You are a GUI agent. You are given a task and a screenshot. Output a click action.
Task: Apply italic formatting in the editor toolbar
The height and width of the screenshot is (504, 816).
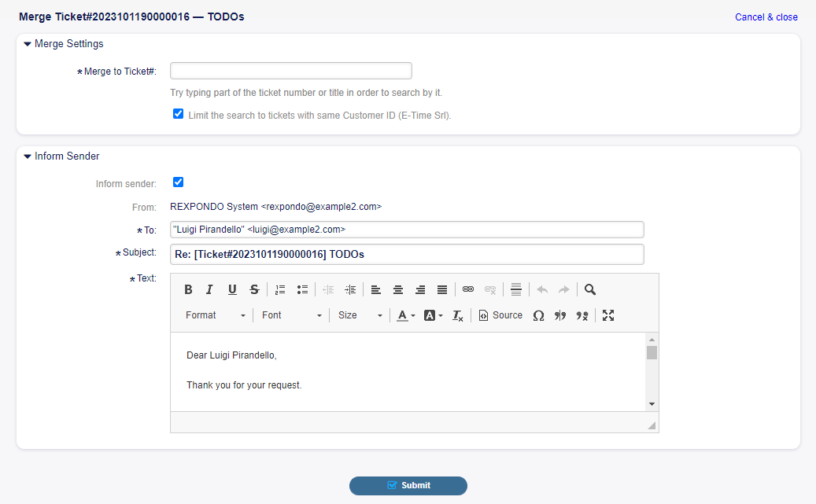[209, 289]
